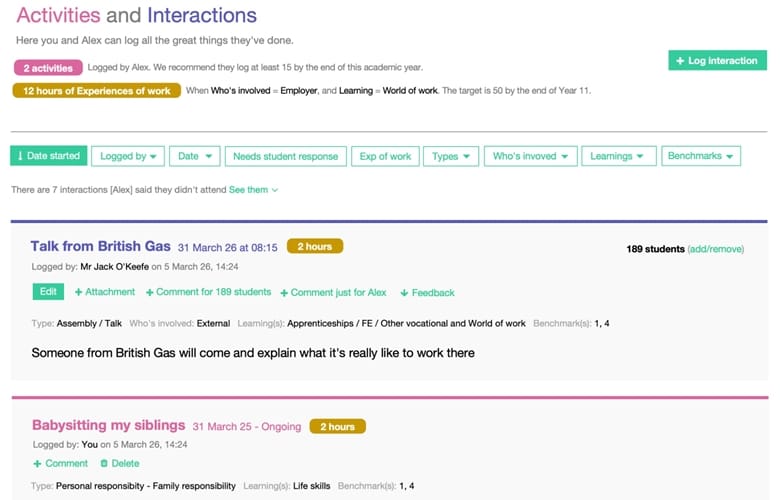Screen dimensions: 780x500
Task: Toggle the Exp of work filter
Action: (385, 156)
